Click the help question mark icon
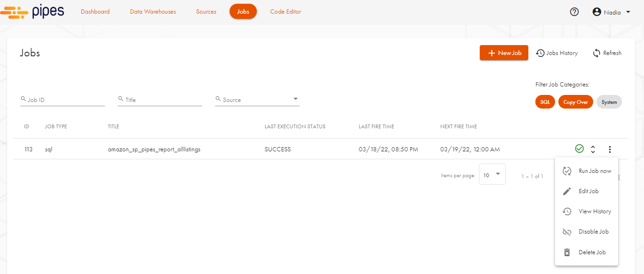The width and height of the screenshot is (644, 274). point(574,12)
